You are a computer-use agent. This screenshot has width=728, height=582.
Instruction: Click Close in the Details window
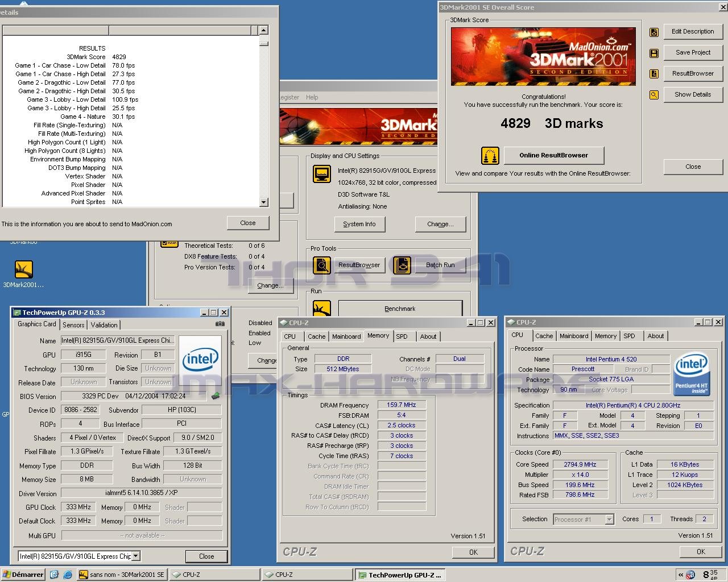coord(248,223)
